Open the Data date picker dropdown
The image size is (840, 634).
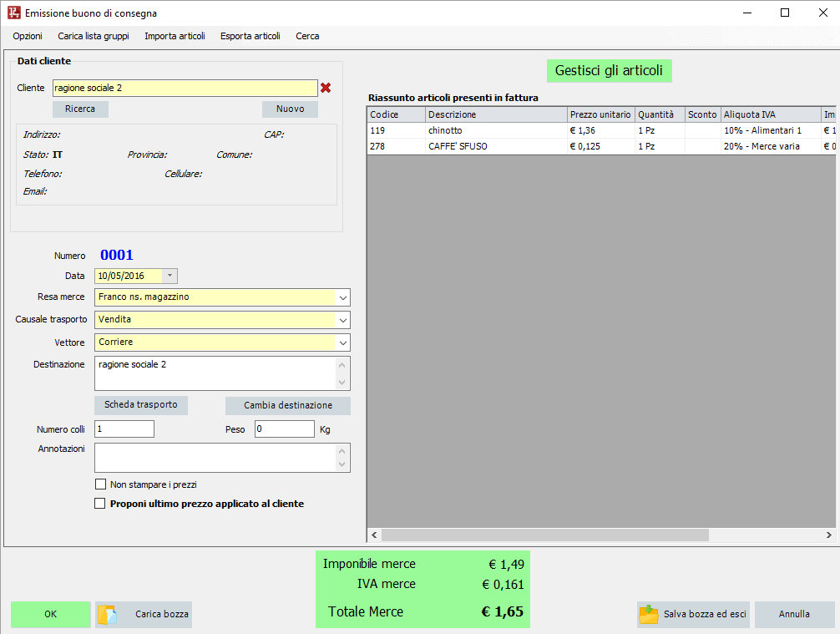(x=170, y=276)
